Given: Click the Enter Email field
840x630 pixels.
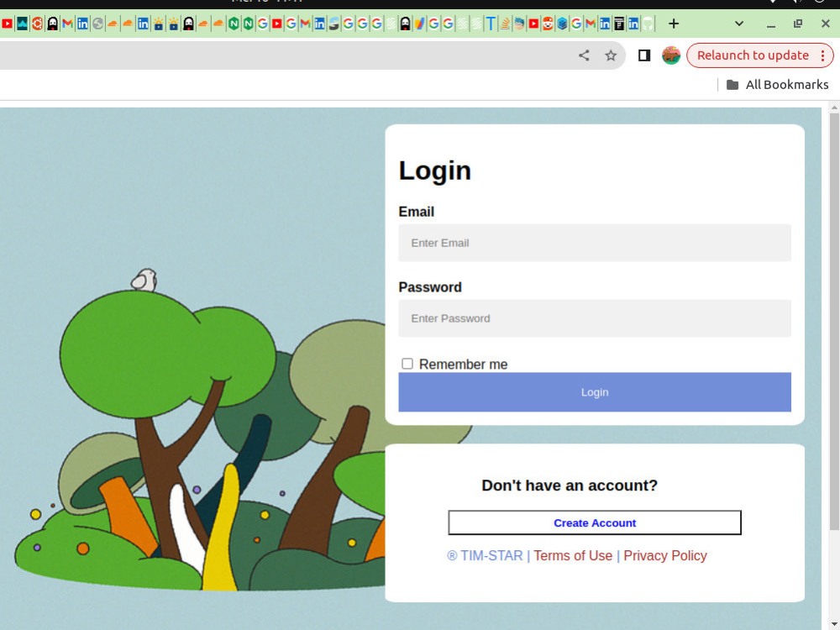Looking at the screenshot, I should [x=594, y=243].
